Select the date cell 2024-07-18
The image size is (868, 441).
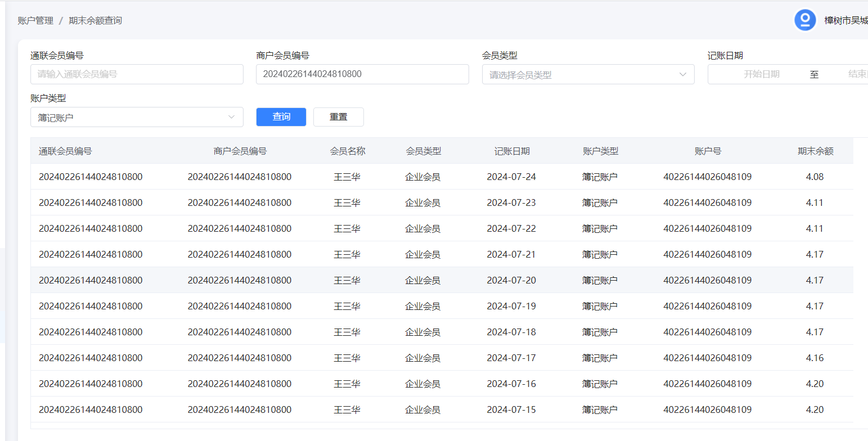click(x=511, y=332)
